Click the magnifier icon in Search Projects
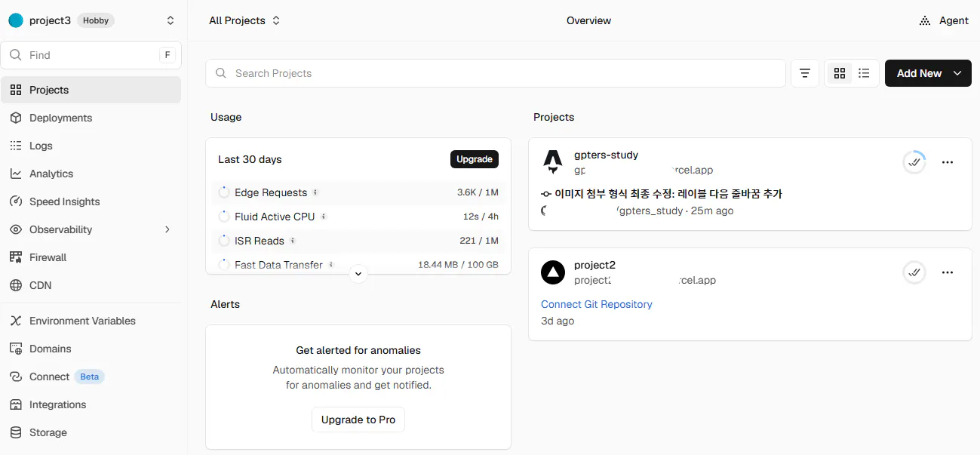This screenshot has height=455, width=980. tap(221, 73)
